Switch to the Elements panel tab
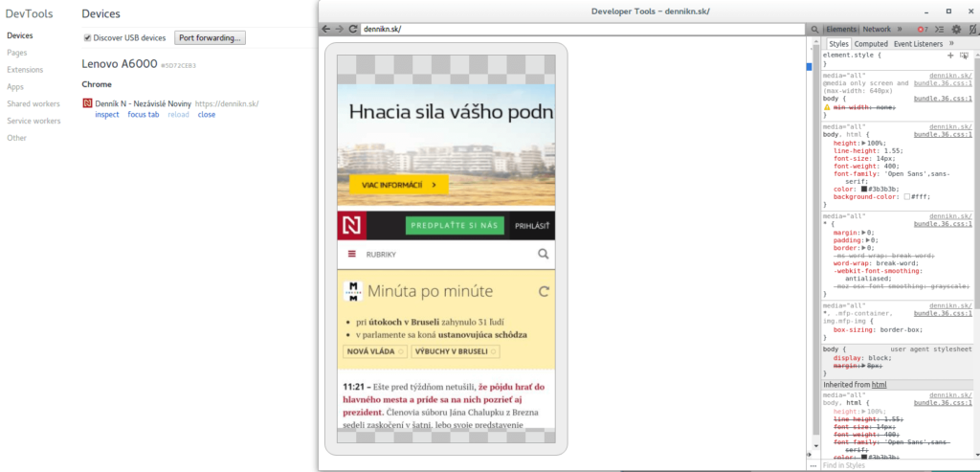Viewport: 980px width, 472px height. point(841,30)
